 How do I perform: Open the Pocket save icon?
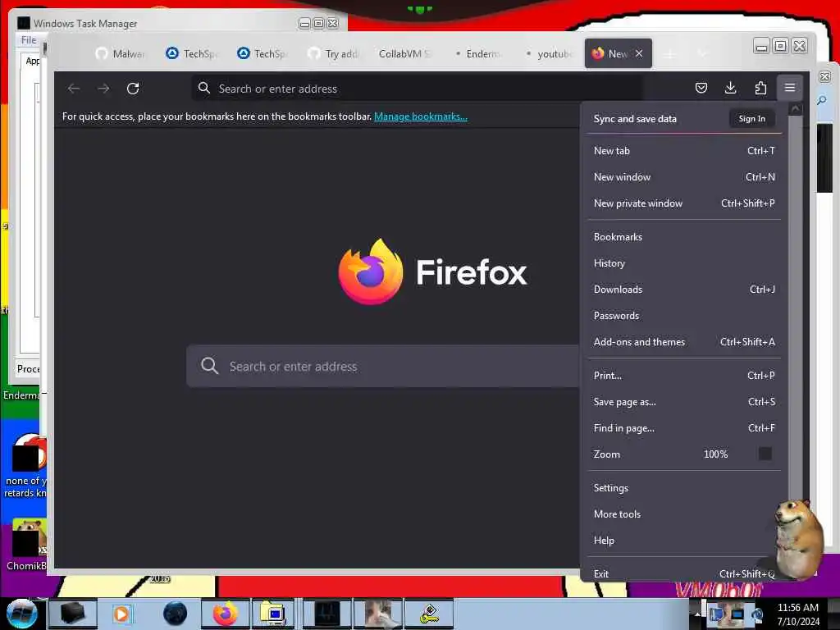(x=701, y=88)
